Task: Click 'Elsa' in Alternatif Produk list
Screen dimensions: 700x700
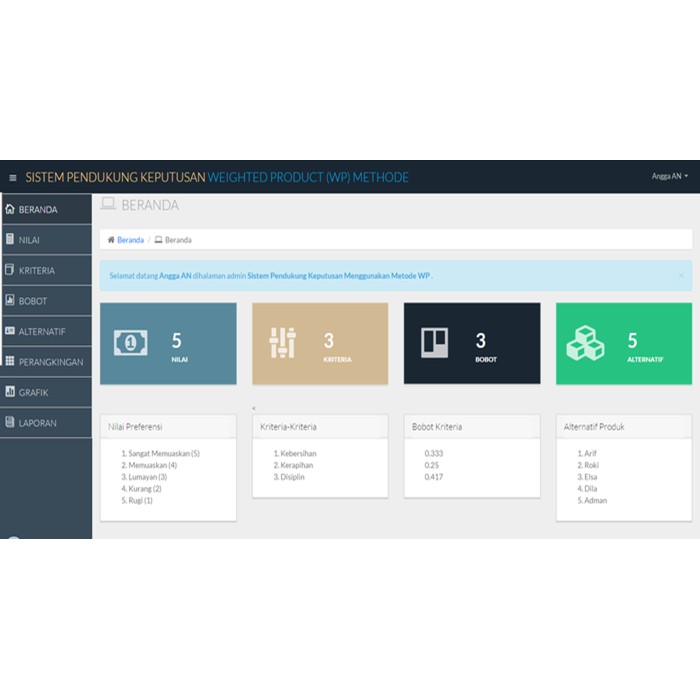Action: [587, 477]
